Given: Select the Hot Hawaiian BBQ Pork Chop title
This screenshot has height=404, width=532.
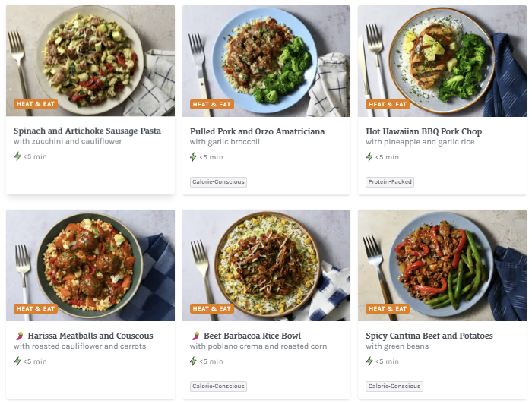Looking at the screenshot, I should (x=424, y=131).
